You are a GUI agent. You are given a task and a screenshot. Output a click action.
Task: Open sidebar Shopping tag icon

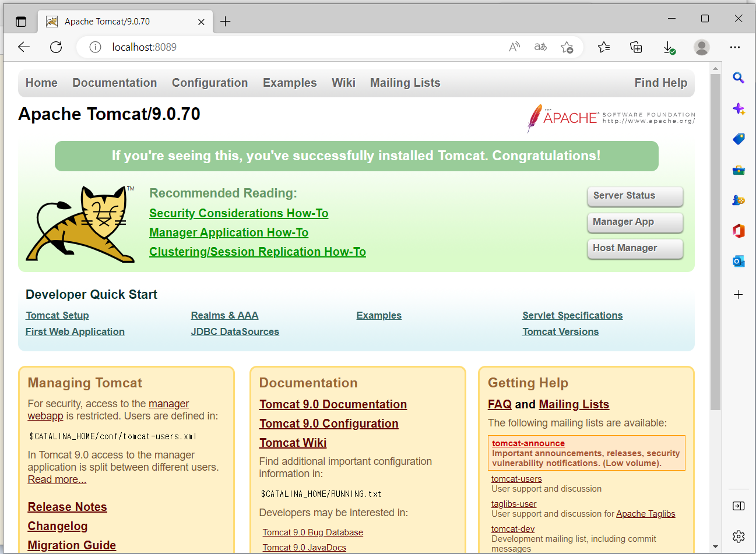click(739, 139)
